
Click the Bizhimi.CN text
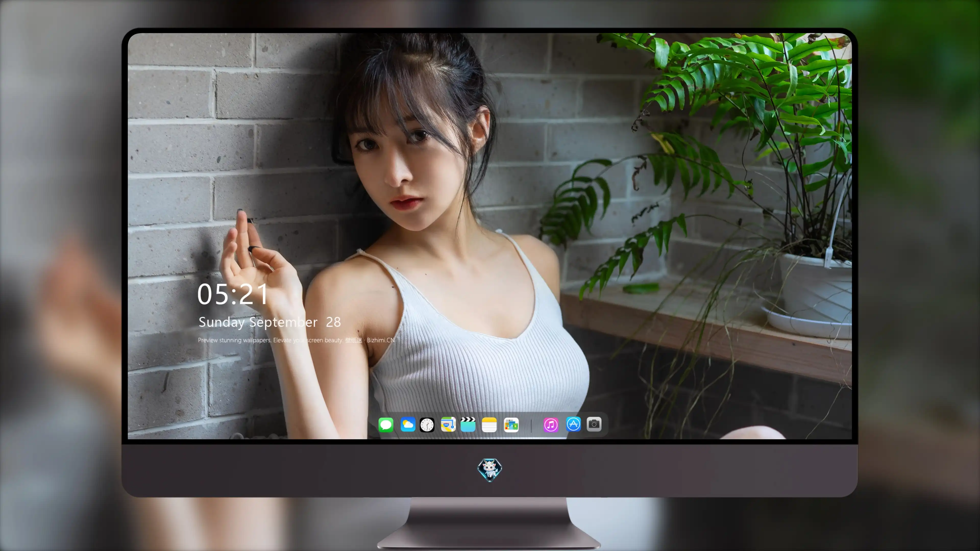tap(381, 340)
